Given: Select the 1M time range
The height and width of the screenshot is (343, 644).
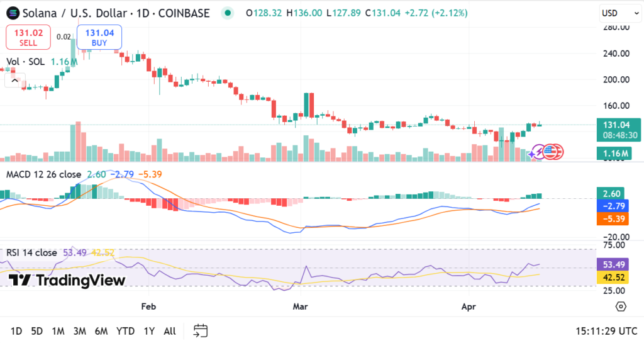Looking at the screenshot, I should click(x=58, y=331).
